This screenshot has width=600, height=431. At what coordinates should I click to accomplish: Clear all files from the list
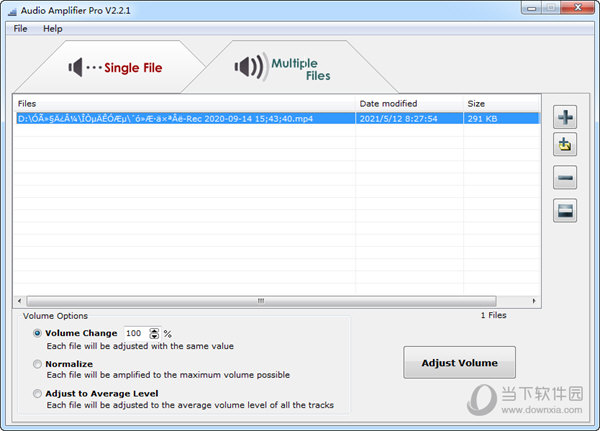tap(565, 211)
